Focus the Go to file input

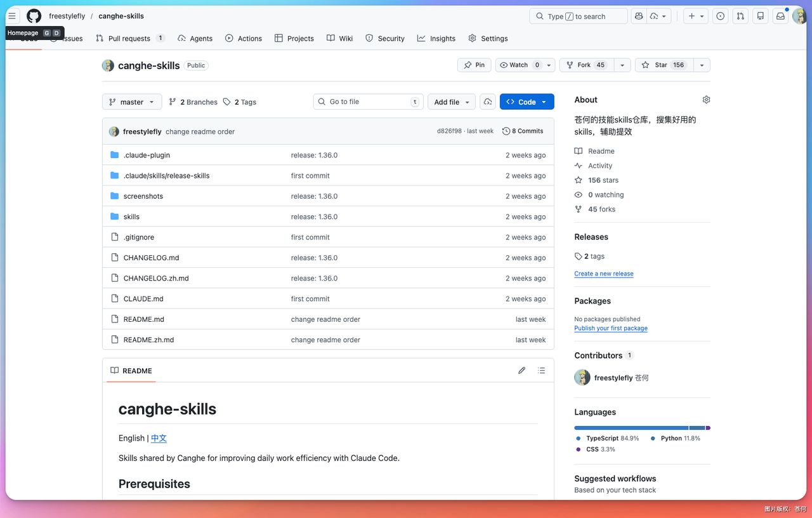(369, 102)
